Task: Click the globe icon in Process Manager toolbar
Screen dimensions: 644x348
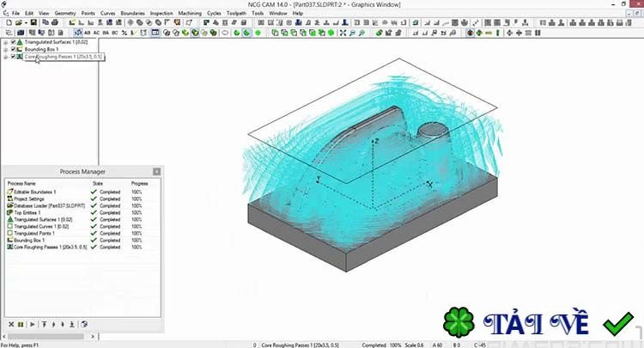Action: [84, 324]
